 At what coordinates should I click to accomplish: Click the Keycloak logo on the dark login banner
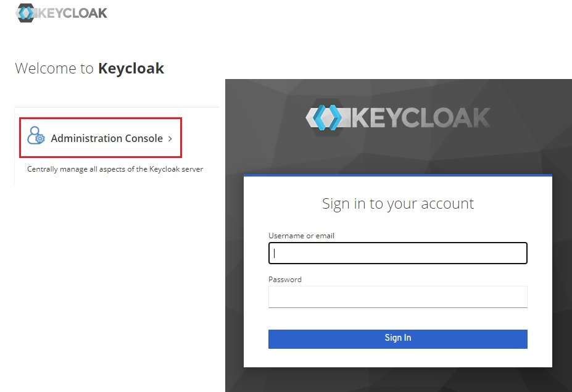[x=397, y=117]
